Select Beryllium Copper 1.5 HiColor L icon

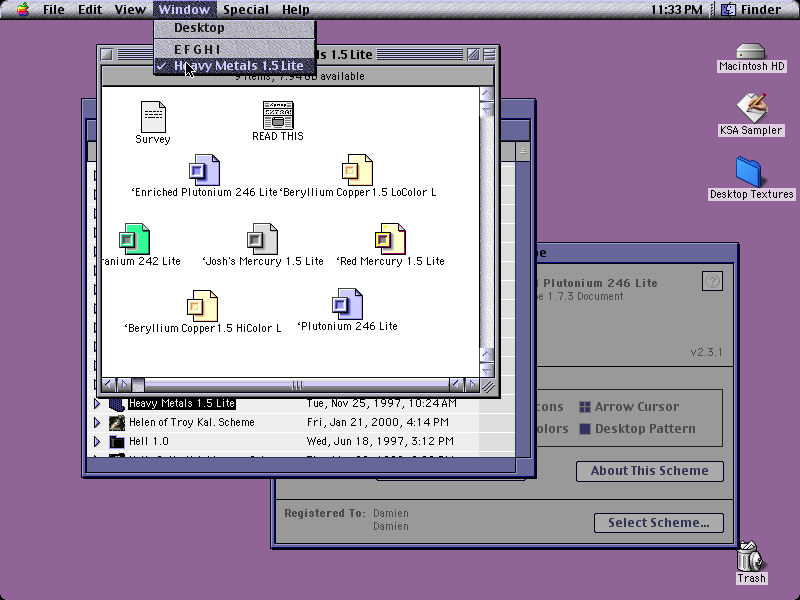point(202,306)
